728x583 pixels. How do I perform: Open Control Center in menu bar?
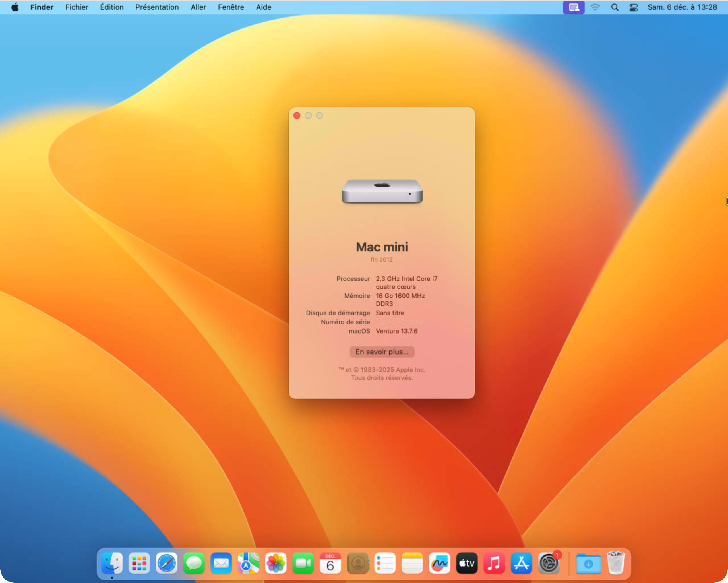coord(634,7)
